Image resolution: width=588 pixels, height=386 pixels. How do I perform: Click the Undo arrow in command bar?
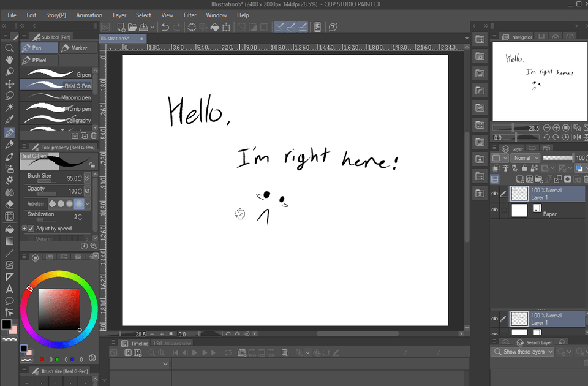tap(165, 27)
